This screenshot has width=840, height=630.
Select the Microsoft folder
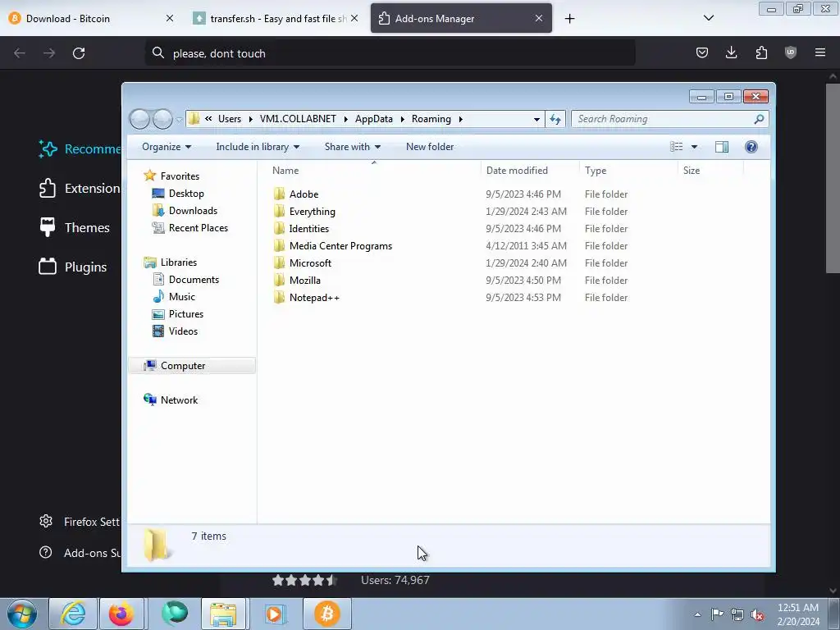pos(310,263)
